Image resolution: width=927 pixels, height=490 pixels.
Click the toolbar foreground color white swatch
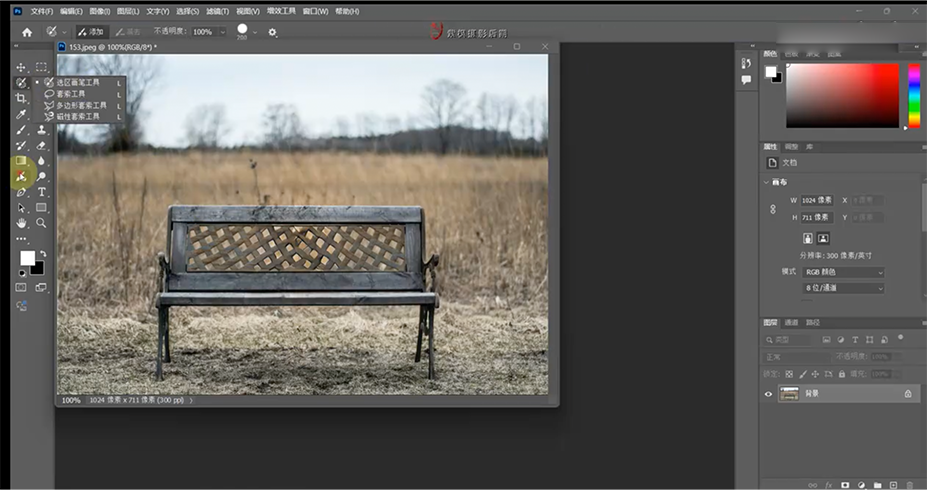pos(27,258)
